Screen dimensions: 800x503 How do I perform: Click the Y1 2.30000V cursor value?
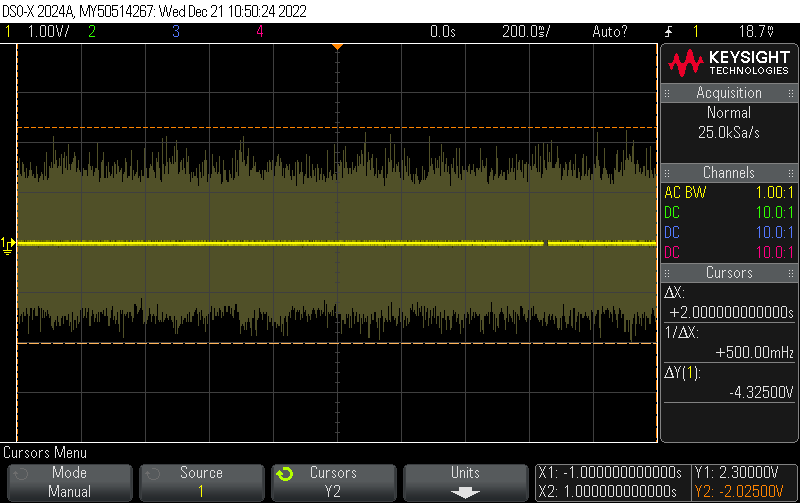(x=737, y=473)
